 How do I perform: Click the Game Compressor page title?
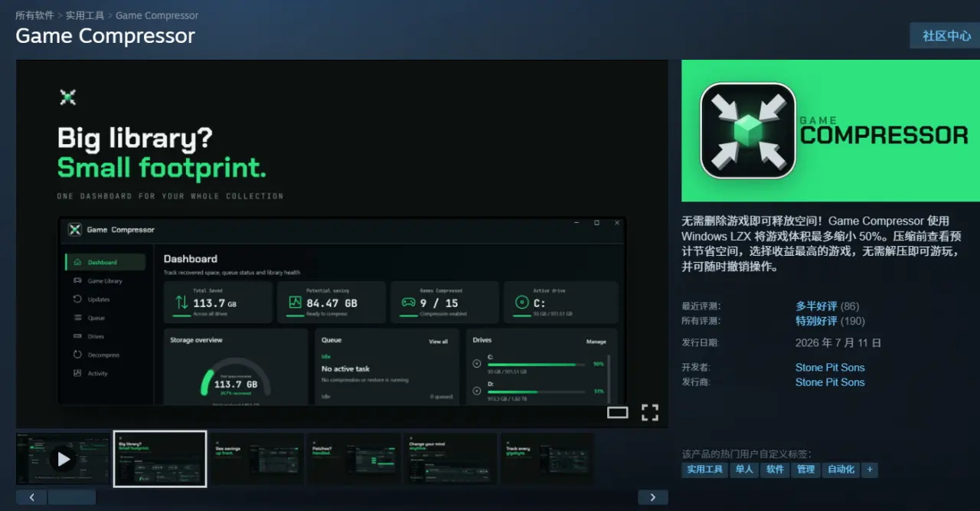click(x=106, y=36)
